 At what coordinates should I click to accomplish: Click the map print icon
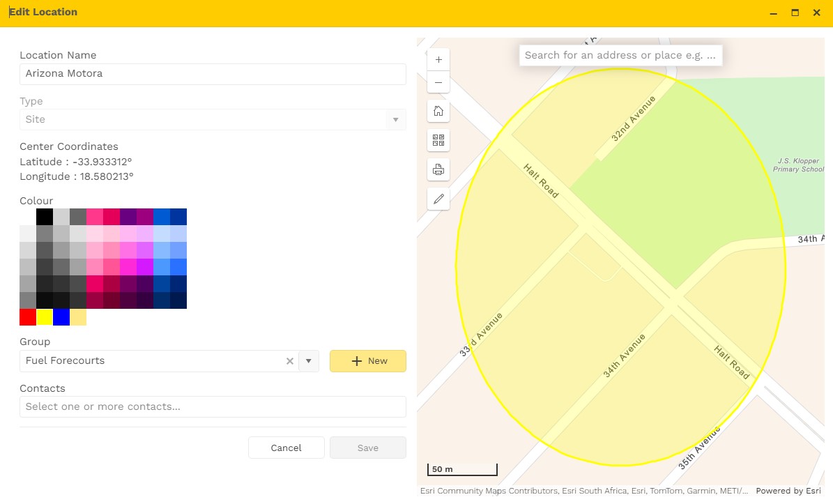438,169
